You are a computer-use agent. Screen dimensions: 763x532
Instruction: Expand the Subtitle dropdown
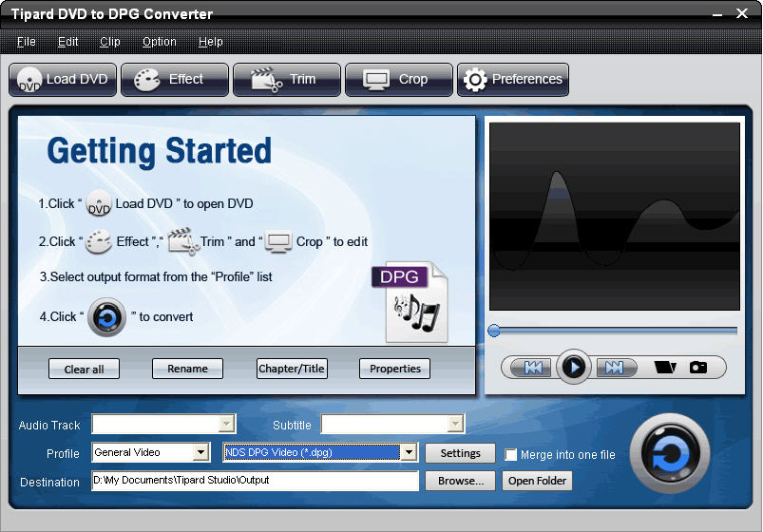pyautogui.click(x=455, y=424)
